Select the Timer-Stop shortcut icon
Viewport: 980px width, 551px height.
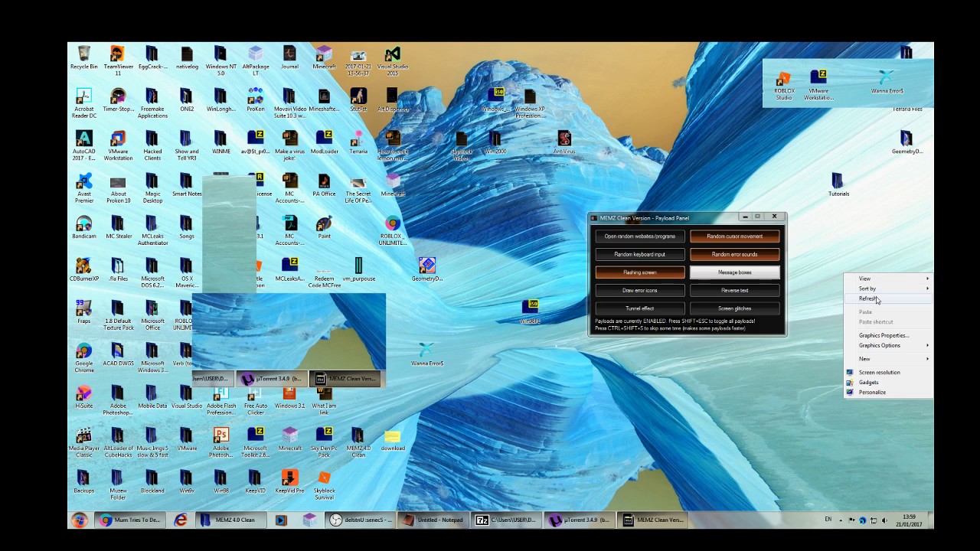pos(118,100)
